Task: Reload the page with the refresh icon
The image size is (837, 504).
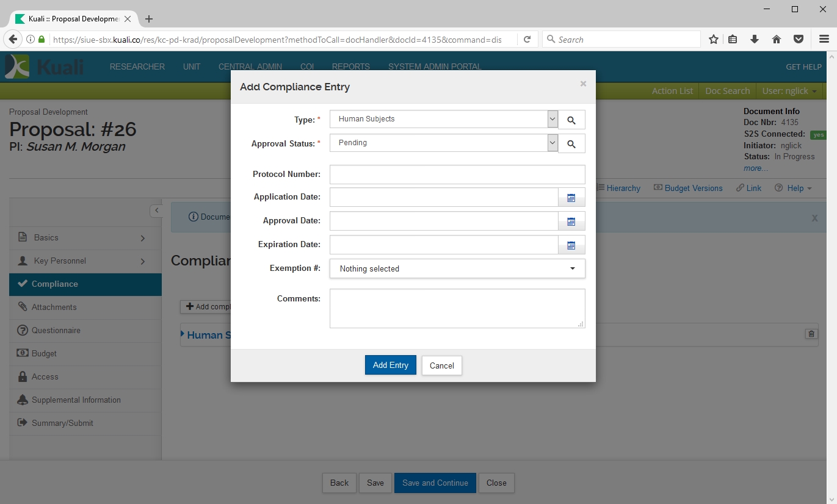Action: (x=527, y=40)
